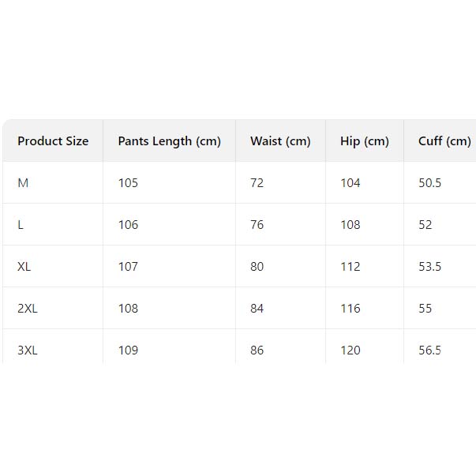Select the hip value 120

pyautogui.click(x=350, y=350)
